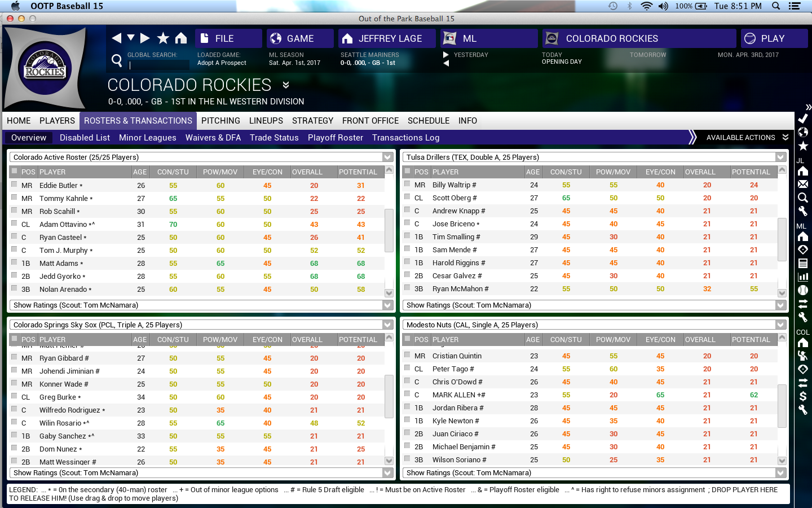Open the FILE menu button
812x508 pixels.
228,38
